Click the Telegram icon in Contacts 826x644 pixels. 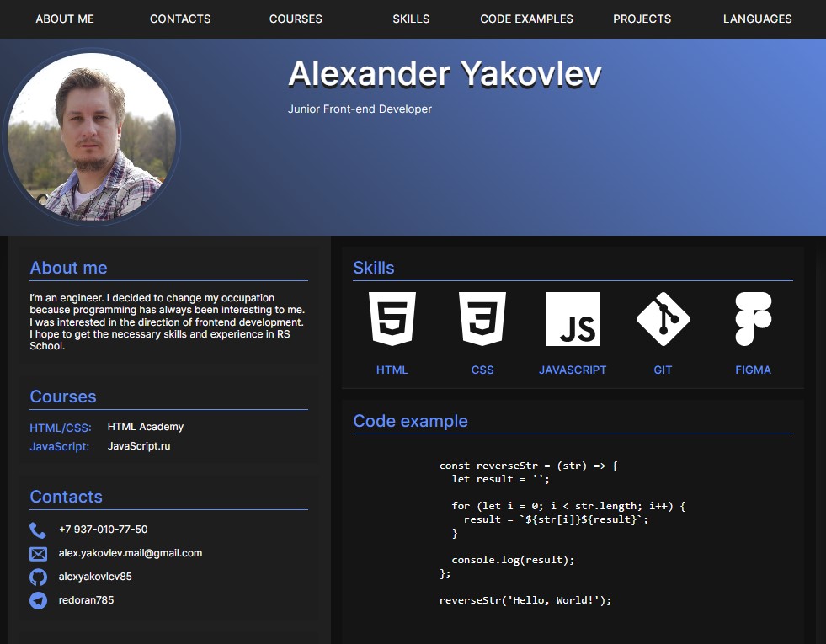pyautogui.click(x=38, y=600)
